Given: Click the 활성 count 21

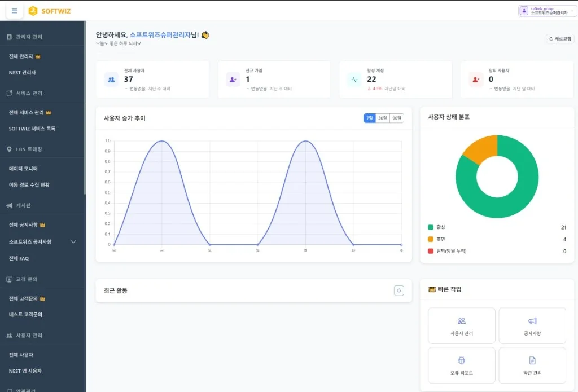Looking at the screenshot, I should click(x=563, y=227).
